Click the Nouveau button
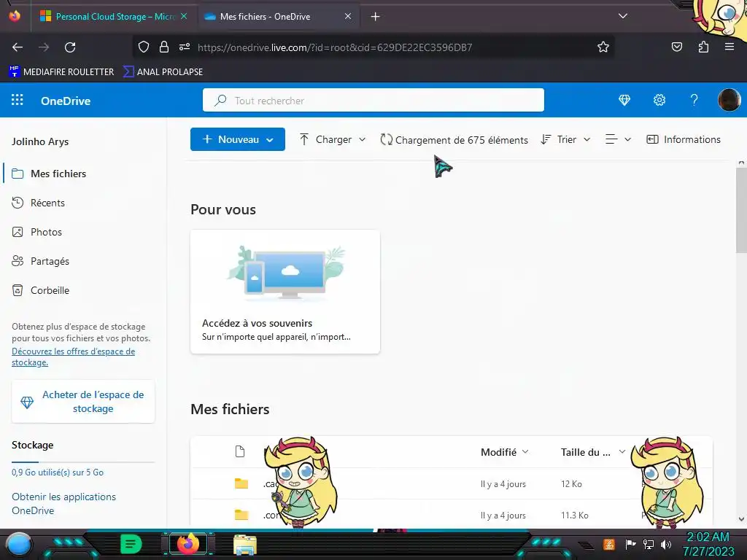Image resolution: width=747 pixels, height=560 pixels. [238, 139]
